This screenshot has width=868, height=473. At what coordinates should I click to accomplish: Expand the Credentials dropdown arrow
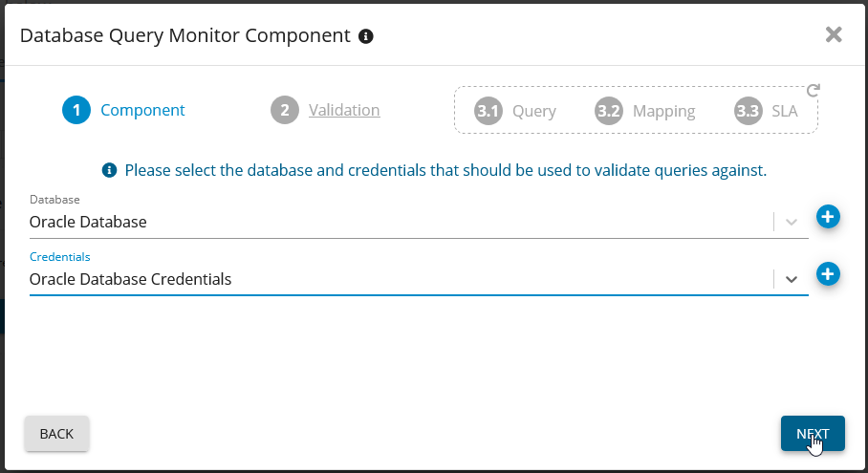pos(792,279)
